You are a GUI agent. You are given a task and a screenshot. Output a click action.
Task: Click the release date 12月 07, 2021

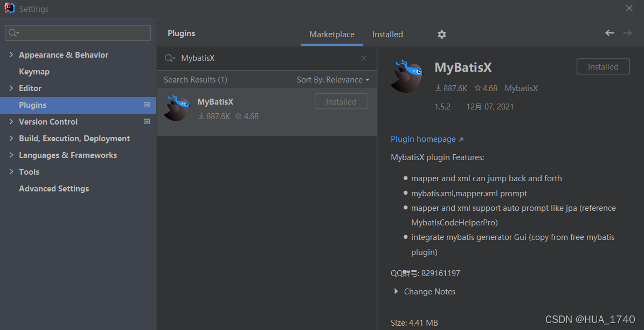[489, 107]
